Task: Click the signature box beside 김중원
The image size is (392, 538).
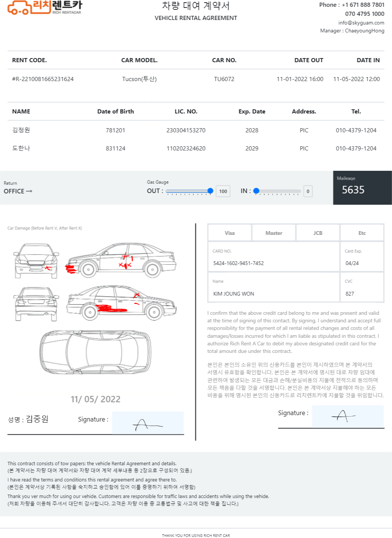Action: [x=148, y=423]
